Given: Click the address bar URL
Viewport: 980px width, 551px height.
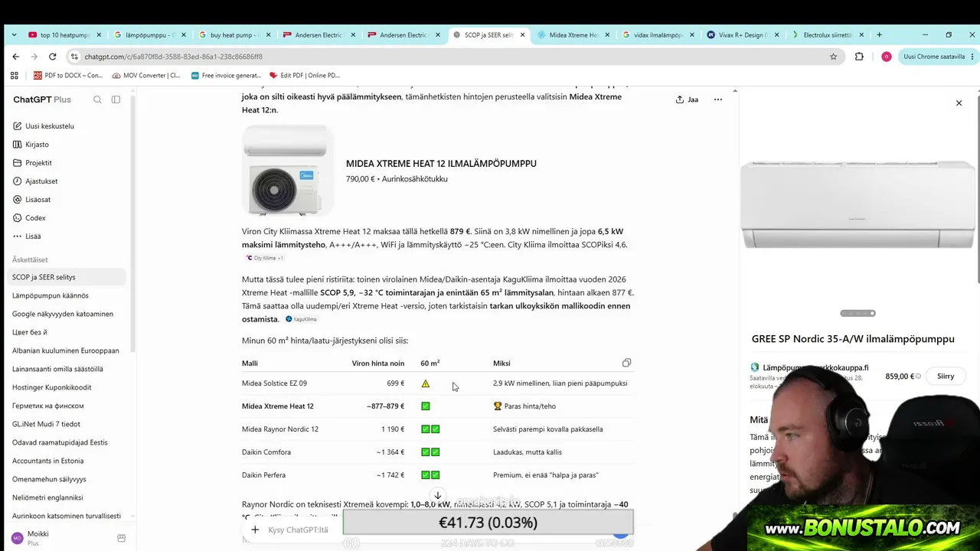Looking at the screenshot, I should tap(173, 57).
